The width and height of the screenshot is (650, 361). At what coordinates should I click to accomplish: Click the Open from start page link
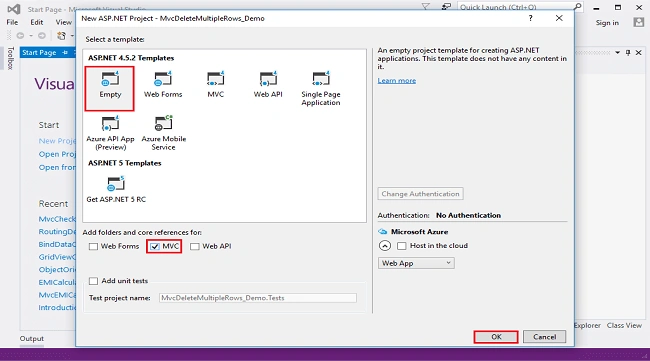pos(57,167)
